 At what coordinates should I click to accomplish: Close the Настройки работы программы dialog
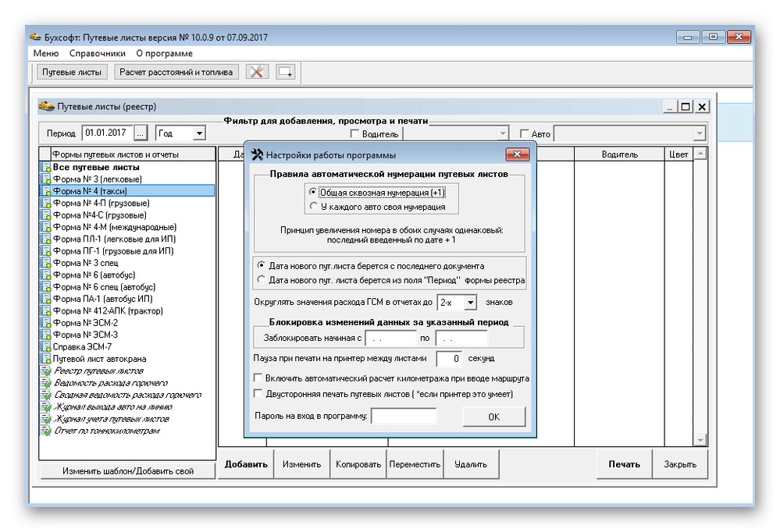[x=518, y=154]
